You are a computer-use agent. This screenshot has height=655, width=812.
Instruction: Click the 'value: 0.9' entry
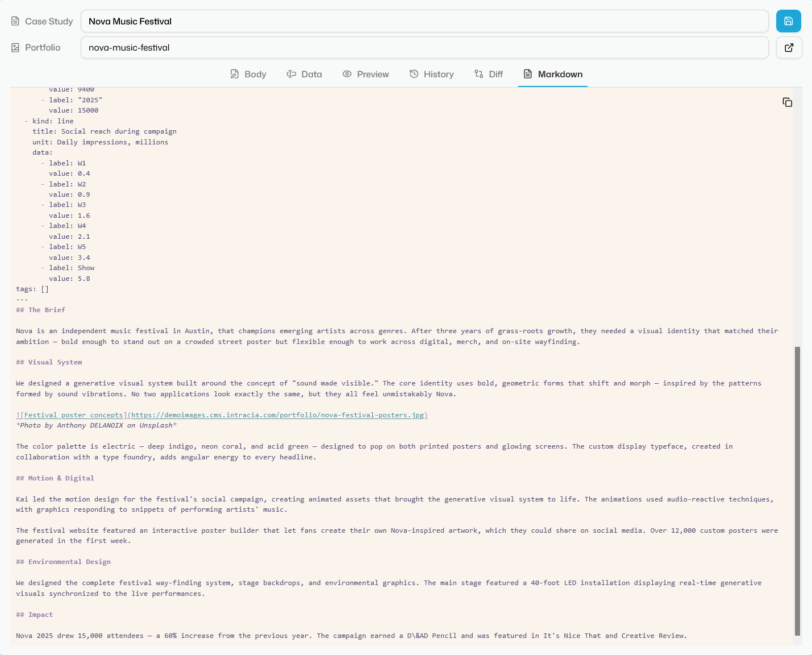point(69,194)
